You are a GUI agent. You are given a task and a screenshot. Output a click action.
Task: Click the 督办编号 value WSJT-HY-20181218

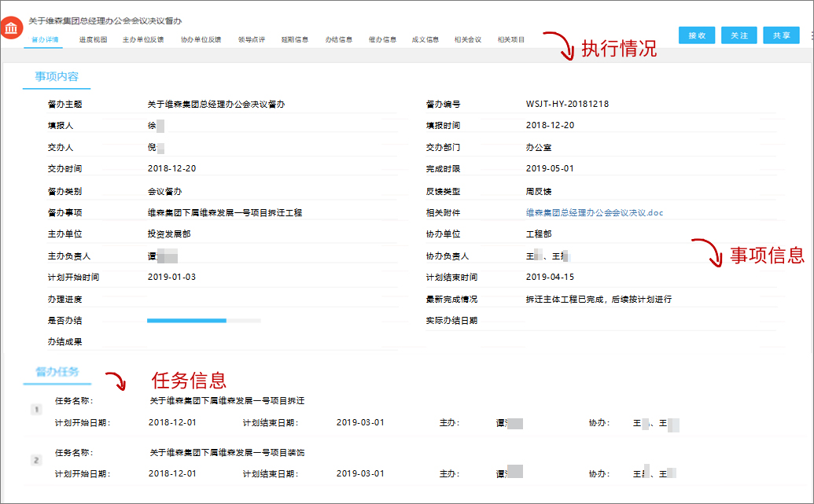click(x=567, y=104)
